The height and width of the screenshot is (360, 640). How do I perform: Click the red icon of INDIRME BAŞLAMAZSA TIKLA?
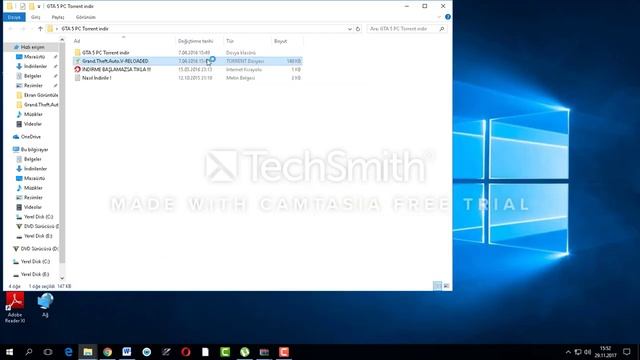[x=77, y=69]
